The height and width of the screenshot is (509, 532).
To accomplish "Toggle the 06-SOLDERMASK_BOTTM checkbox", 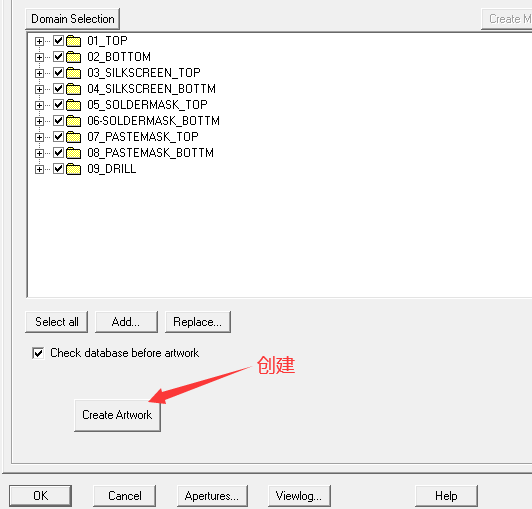I will tap(58, 121).
